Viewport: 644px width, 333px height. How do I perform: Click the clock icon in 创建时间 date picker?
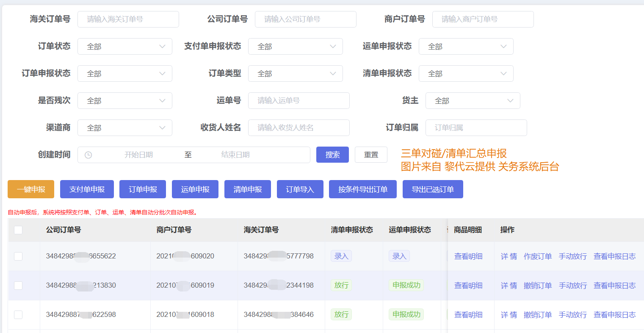click(x=89, y=155)
